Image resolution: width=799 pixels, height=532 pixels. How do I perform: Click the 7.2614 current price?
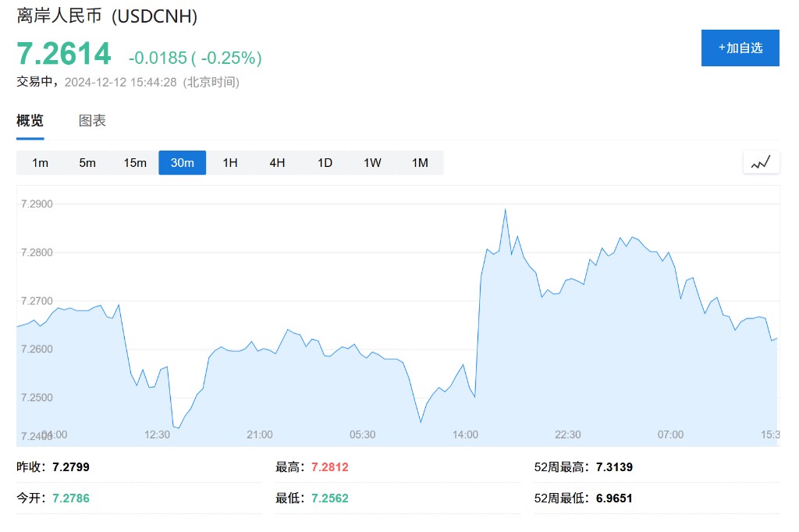click(x=64, y=54)
